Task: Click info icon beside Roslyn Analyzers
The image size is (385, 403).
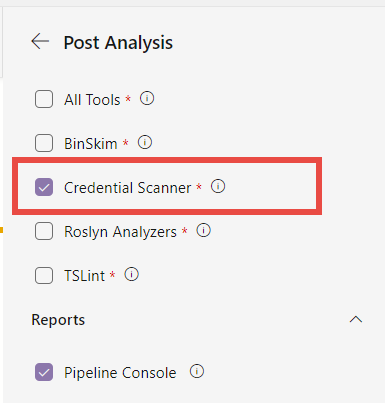Action: click(x=203, y=230)
